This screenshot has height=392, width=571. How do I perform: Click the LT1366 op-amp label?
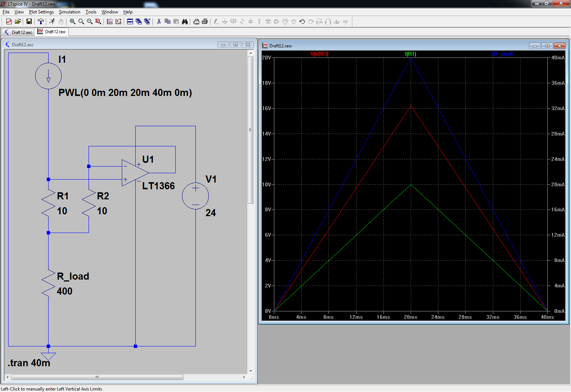pos(158,186)
